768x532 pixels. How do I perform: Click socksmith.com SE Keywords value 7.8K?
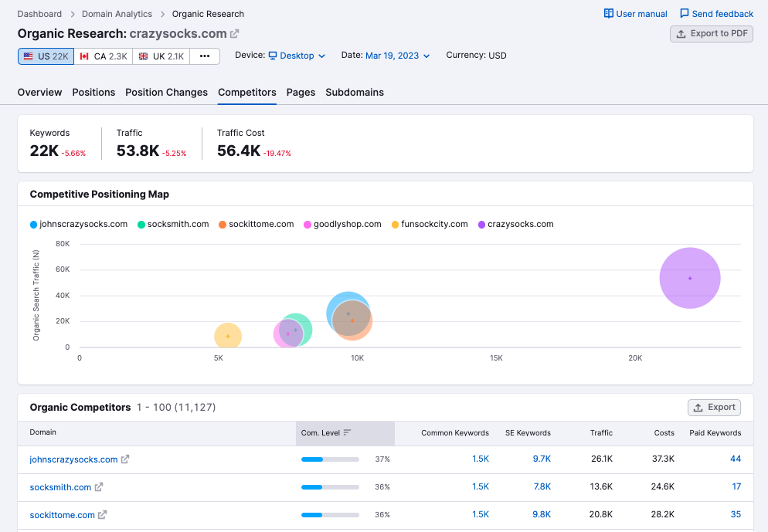click(542, 487)
